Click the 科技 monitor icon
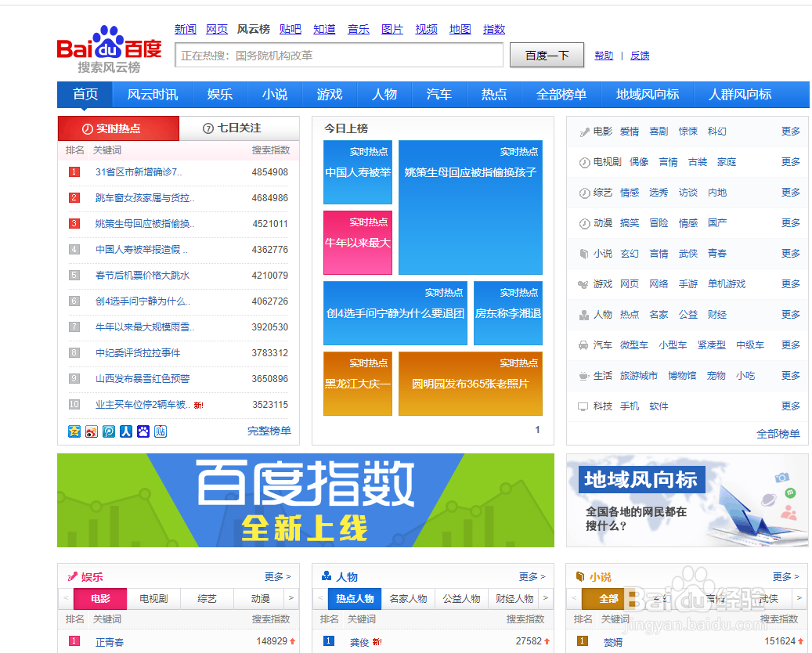This screenshot has width=812, height=653. coord(583,406)
